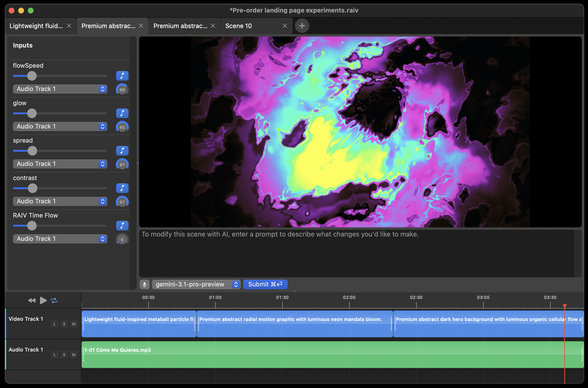Viewport: 588px width, 388px height.
Task: Toggle Solo on Video Track 1
Action: click(64, 324)
